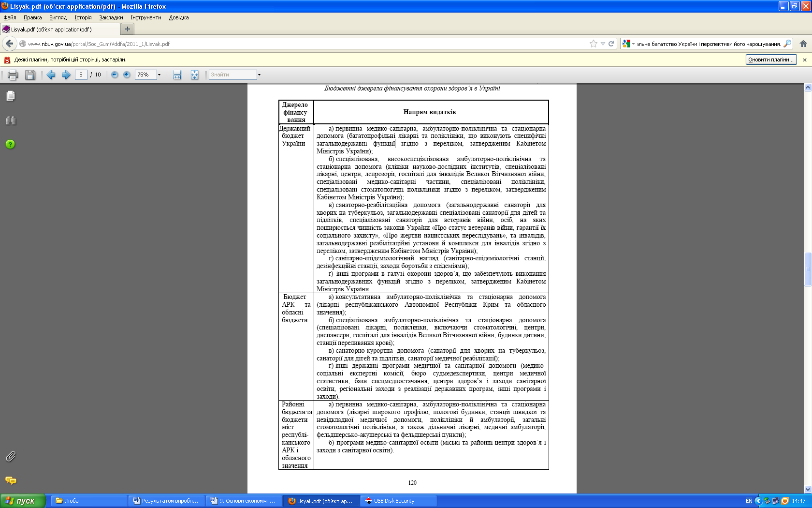Click vertical scrollbar thumb
Viewport: 812px width, 508px height.
808,269
